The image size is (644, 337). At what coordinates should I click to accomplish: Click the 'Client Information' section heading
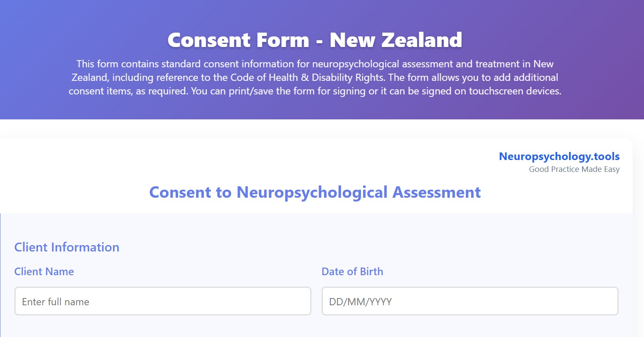point(67,247)
